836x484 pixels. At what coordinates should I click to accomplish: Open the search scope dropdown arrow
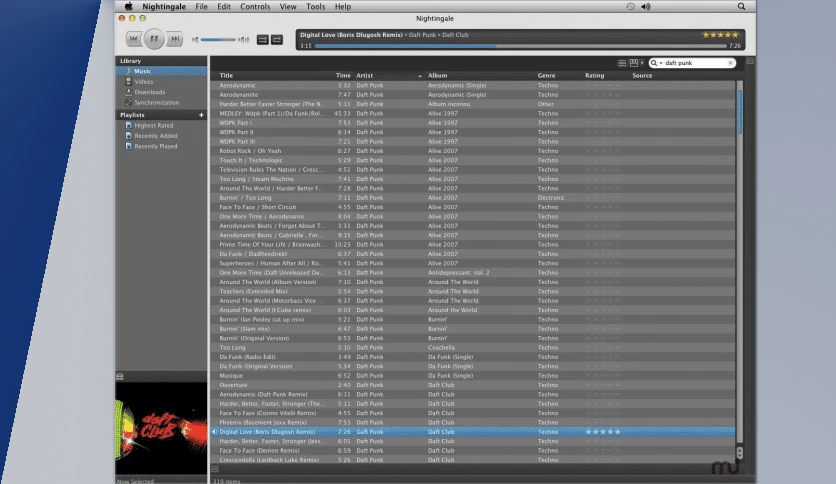point(661,63)
